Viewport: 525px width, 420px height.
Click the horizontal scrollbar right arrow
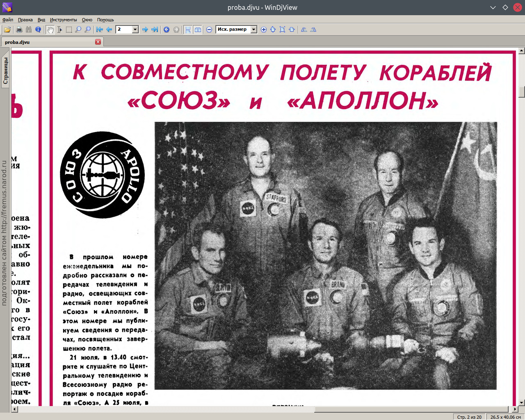coord(515,409)
